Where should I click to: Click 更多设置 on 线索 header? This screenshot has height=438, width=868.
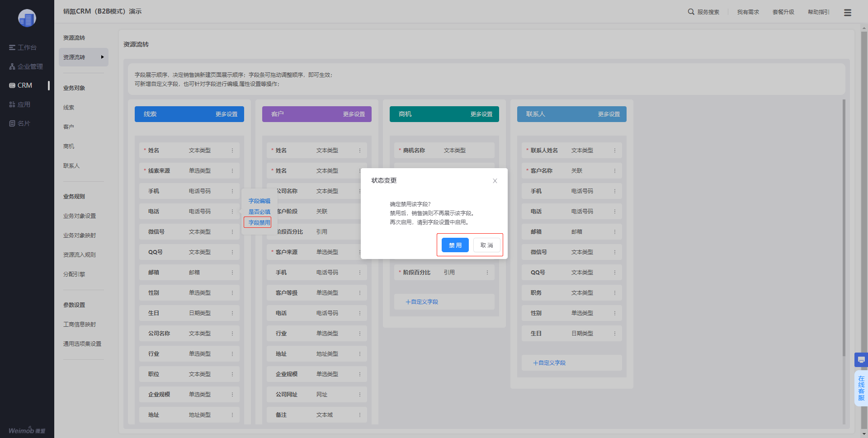226,114
